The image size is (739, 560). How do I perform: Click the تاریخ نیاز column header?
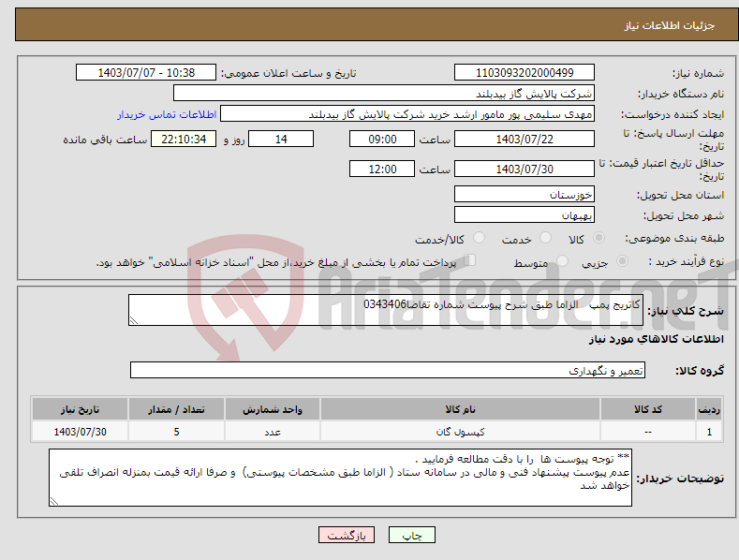81,409
